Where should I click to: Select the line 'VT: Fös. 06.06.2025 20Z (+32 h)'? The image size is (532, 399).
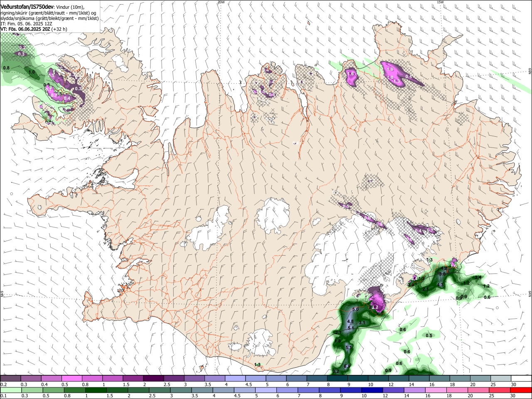pos(34,30)
